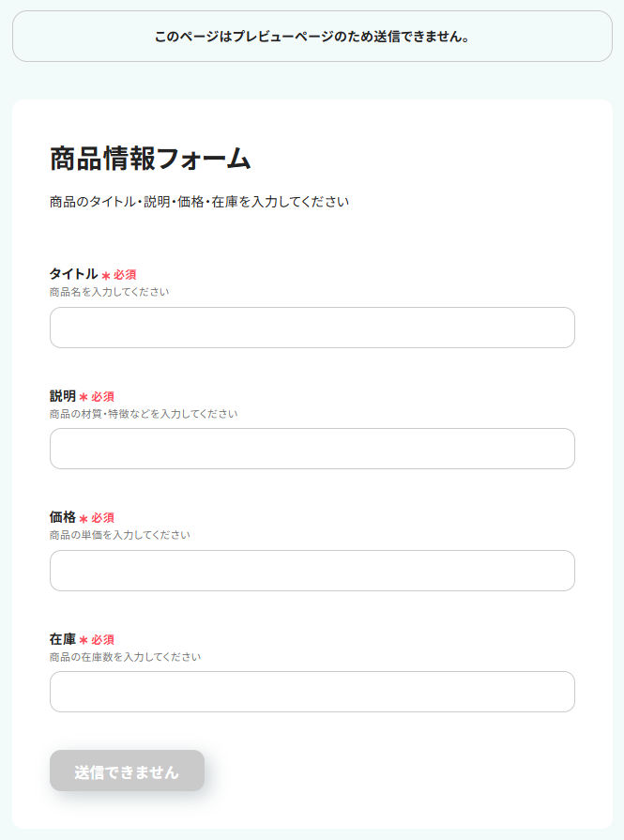
Task: Click hint text 商品の材質・特徴などを入力してください
Action: coord(143,414)
